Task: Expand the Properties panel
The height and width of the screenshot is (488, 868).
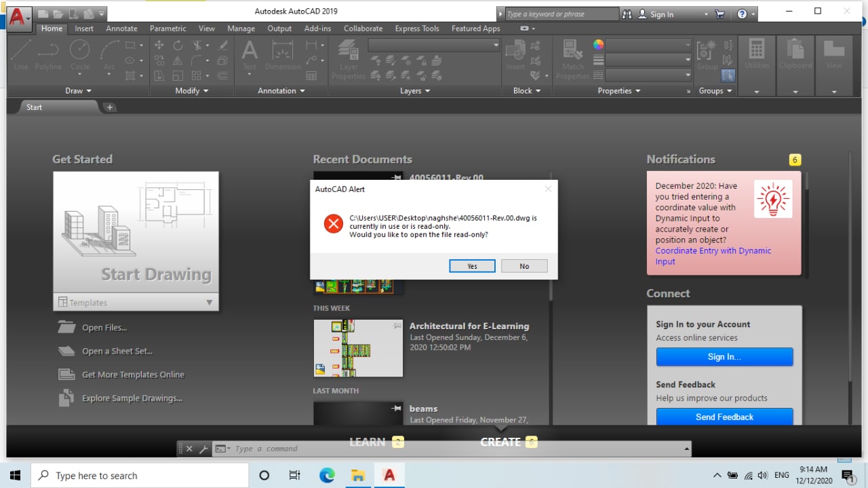Action: point(619,91)
